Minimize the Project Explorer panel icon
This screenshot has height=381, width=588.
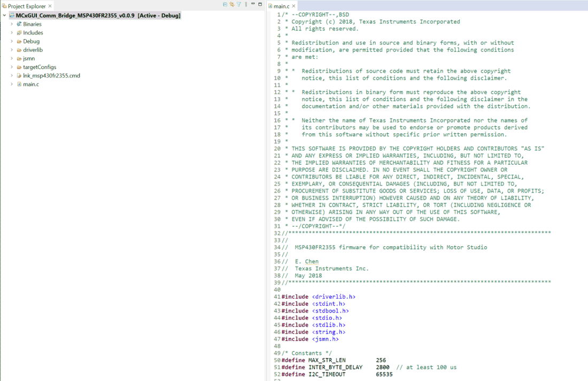tap(253, 4)
